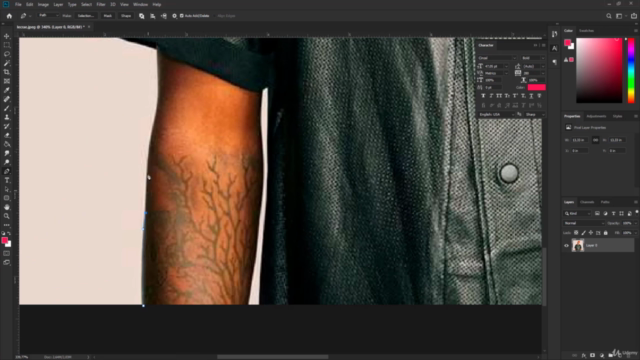
Task: Open the path alignment icon in options bar
Action: tap(153, 16)
